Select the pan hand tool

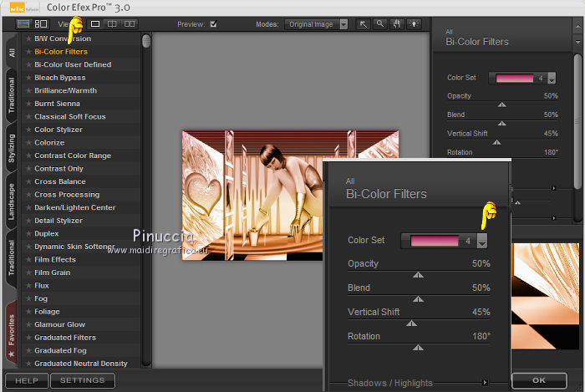396,24
